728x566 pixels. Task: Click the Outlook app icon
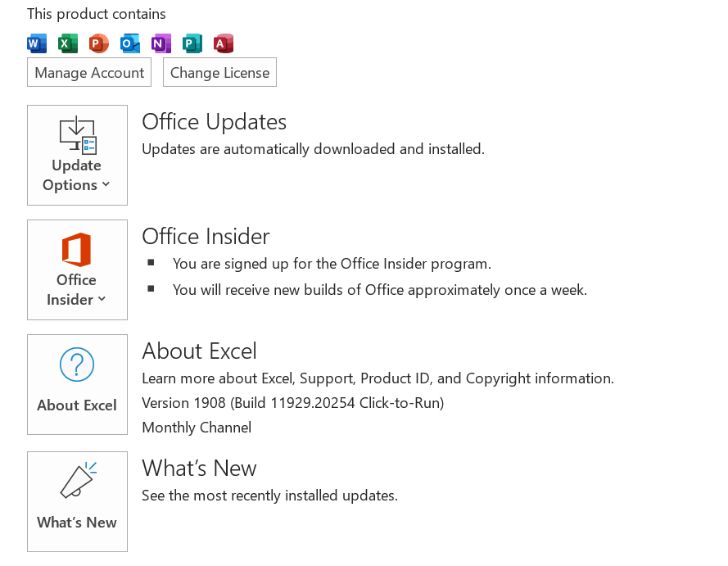[x=130, y=43]
